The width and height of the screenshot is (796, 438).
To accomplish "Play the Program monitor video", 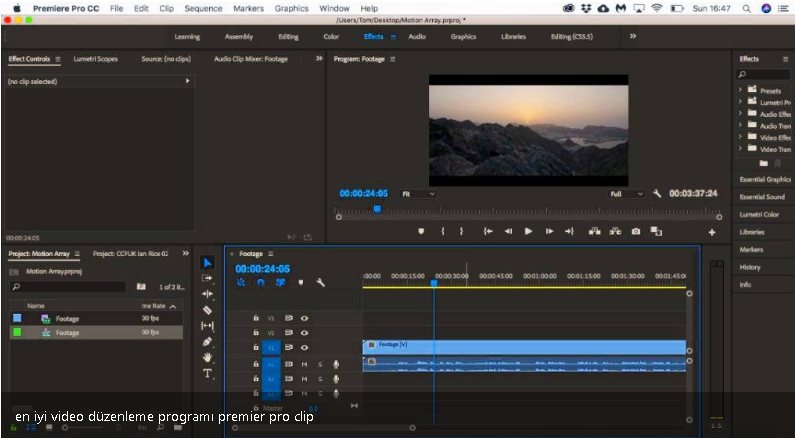I will 528,231.
